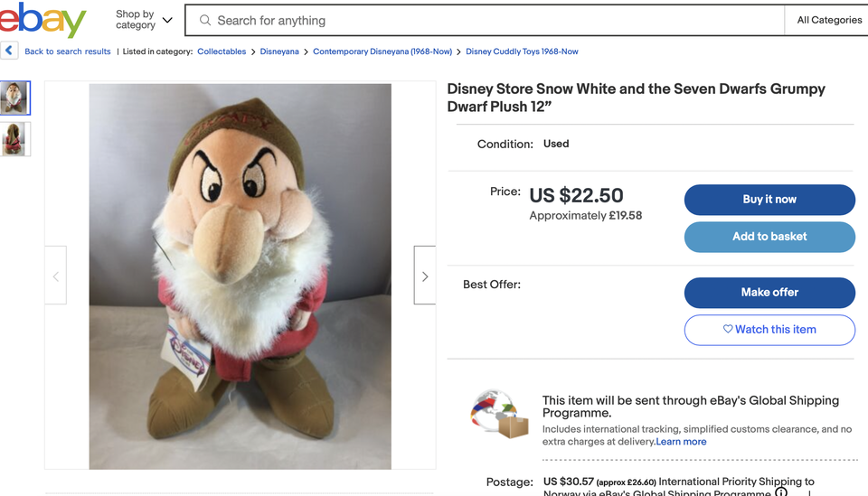The image size is (868, 496).
Task: Click the Add to basket button
Action: click(769, 237)
